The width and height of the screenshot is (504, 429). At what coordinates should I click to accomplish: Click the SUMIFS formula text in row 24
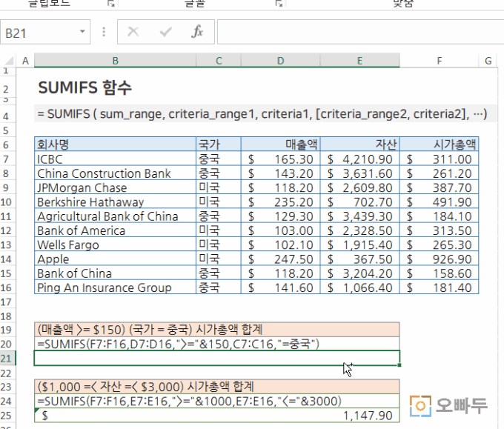pos(189,401)
